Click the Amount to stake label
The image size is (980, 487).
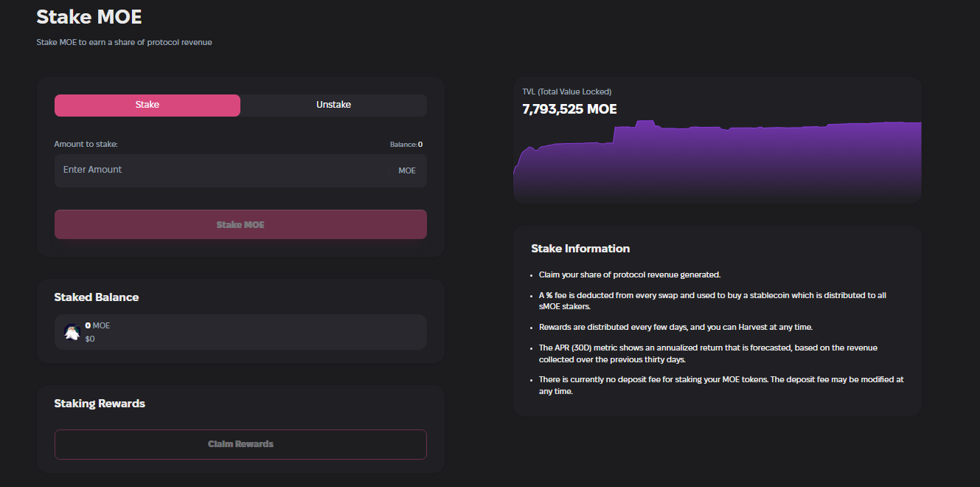tap(86, 145)
